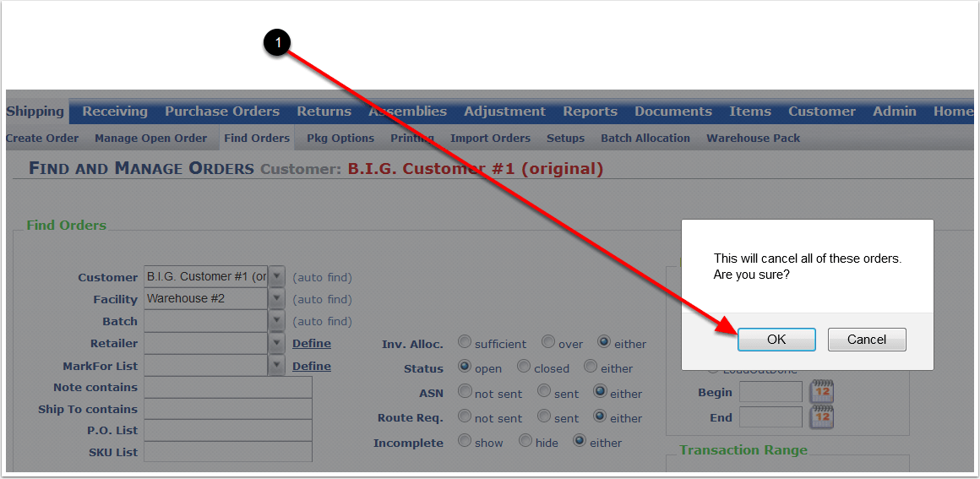Open the Customer main tab
The height and width of the screenshot is (479, 980).
pos(822,112)
